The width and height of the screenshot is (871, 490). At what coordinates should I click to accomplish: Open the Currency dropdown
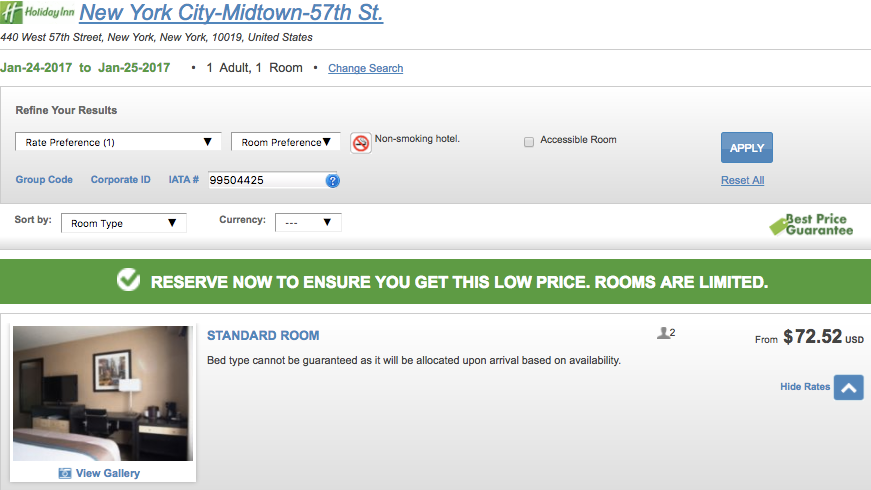coord(308,222)
